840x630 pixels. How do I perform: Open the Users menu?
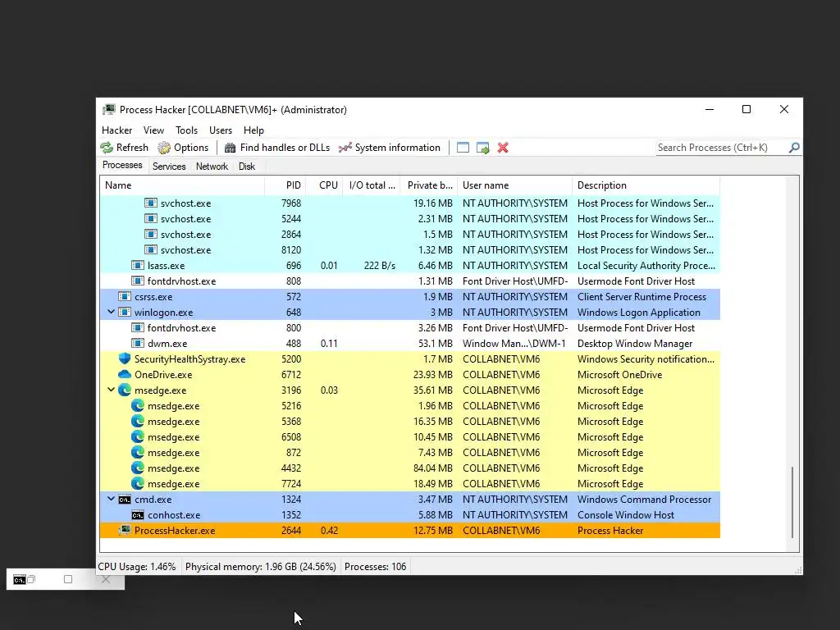pos(220,130)
